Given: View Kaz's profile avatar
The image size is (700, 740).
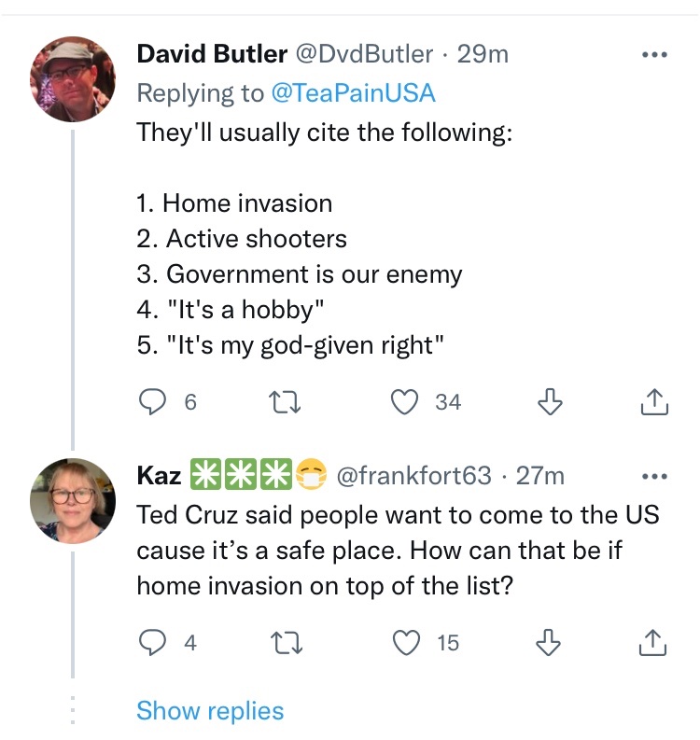Looking at the screenshot, I should [x=73, y=500].
